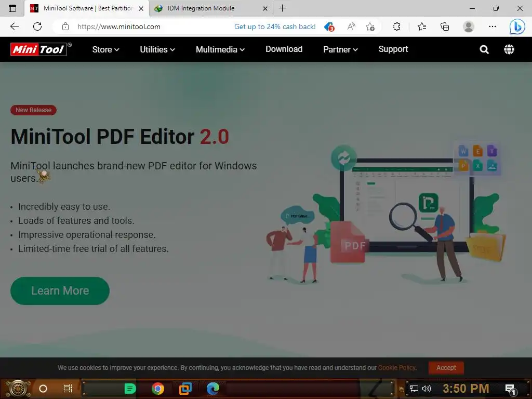
Task: Go to the Download page
Action: tap(284, 49)
